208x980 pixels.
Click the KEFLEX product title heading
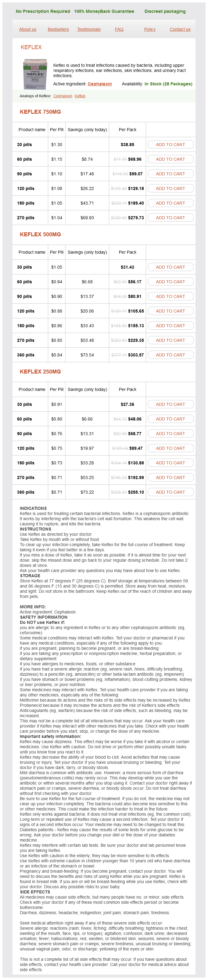[31, 47]
